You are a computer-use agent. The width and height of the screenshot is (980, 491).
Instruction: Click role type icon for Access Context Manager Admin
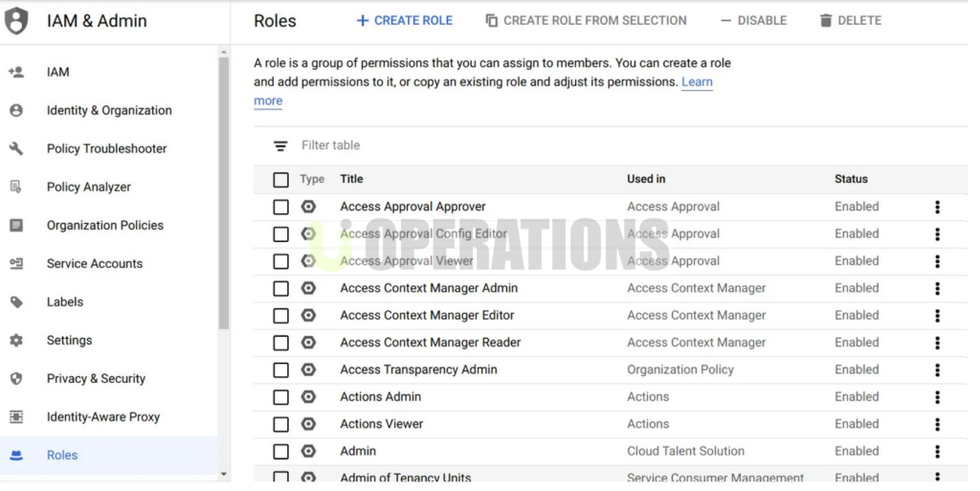[x=308, y=288]
